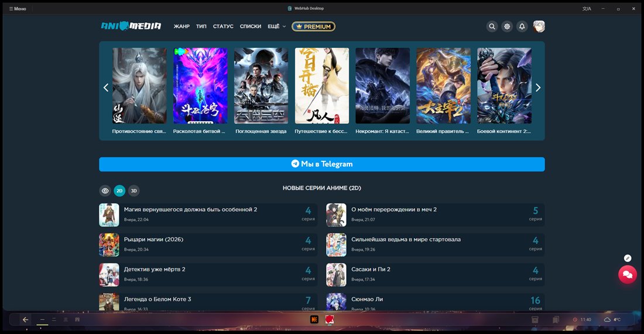This screenshot has height=334, width=644.
Task: Click the save-like icon in bottom bar
Action: coord(77,319)
